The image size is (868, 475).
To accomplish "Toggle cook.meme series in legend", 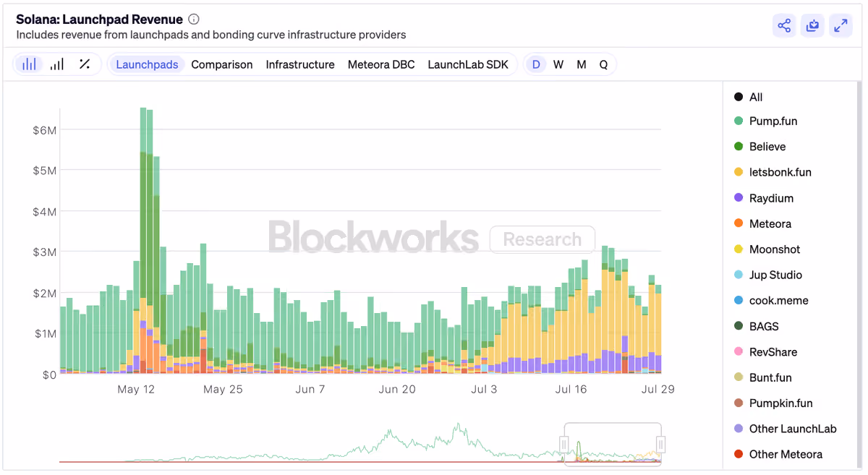I will [771, 300].
